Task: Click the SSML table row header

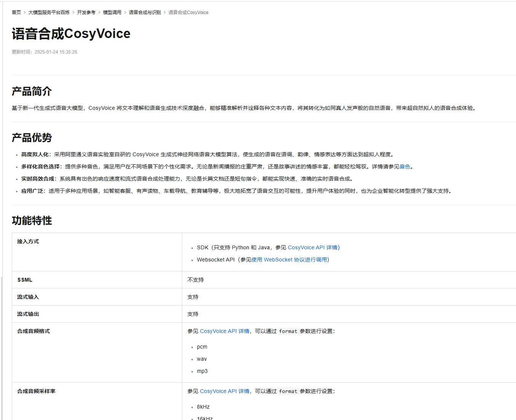Action: (25, 280)
